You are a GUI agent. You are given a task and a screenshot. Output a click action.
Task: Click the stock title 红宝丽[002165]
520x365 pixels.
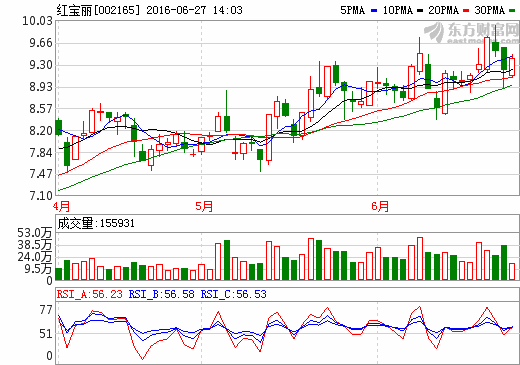pyautogui.click(x=98, y=10)
